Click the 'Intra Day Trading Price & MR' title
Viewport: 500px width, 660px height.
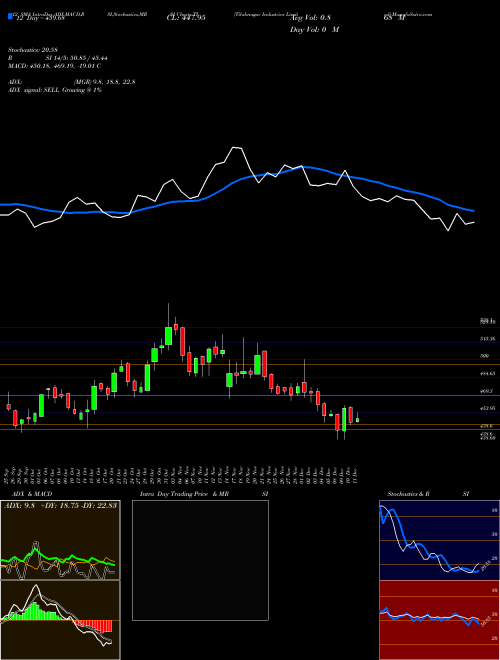pyautogui.click(x=184, y=494)
